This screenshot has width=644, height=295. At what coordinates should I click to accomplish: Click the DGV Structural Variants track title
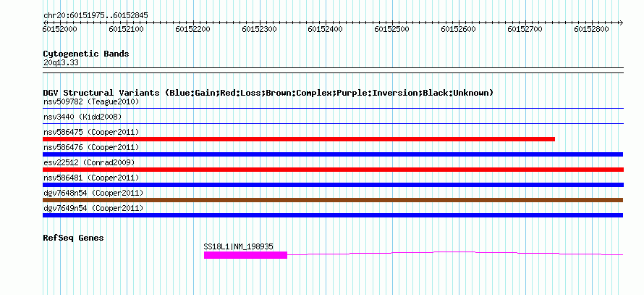[268, 93]
